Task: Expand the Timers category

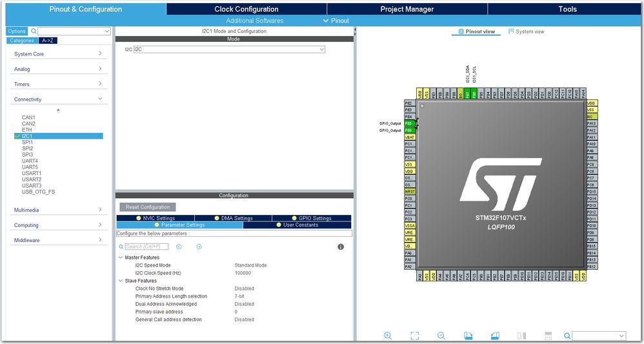Action: click(x=58, y=84)
